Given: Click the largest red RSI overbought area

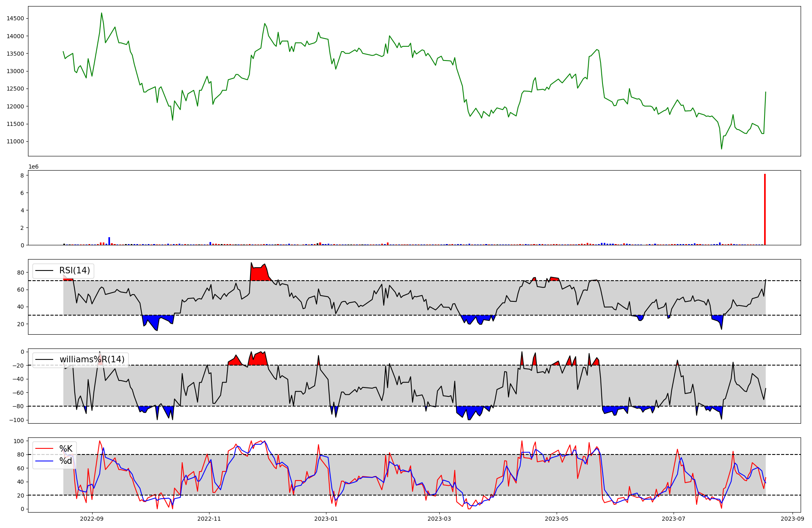Looking at the screenshot, I should (x=259, y=274).
